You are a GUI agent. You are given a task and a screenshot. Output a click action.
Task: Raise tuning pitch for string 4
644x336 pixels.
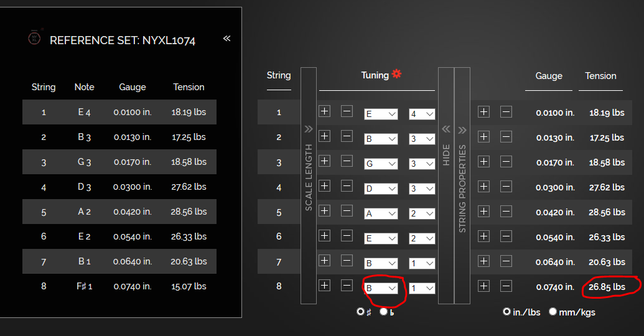click(x=324, y=186)
